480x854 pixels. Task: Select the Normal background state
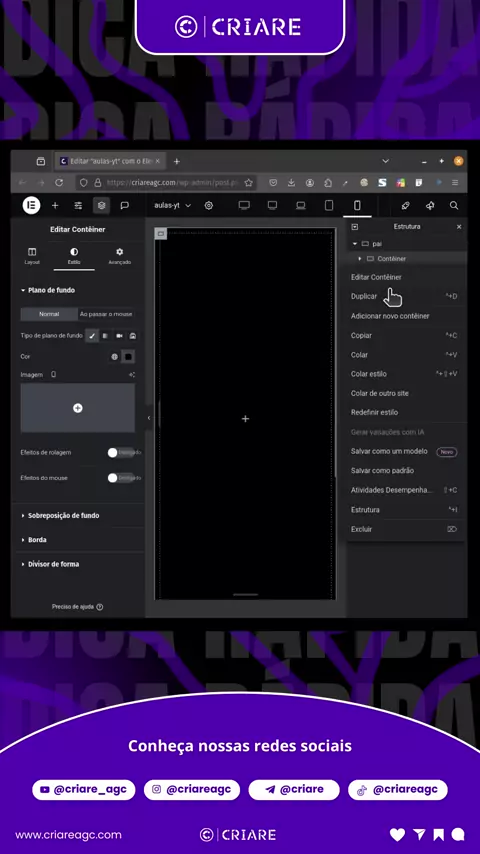tap(49, 314)
